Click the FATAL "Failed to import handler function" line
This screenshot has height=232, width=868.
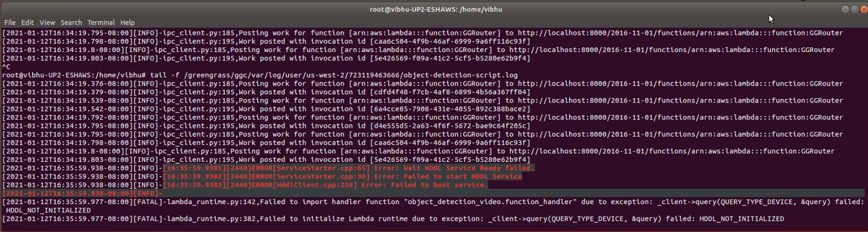pos(433,202)
